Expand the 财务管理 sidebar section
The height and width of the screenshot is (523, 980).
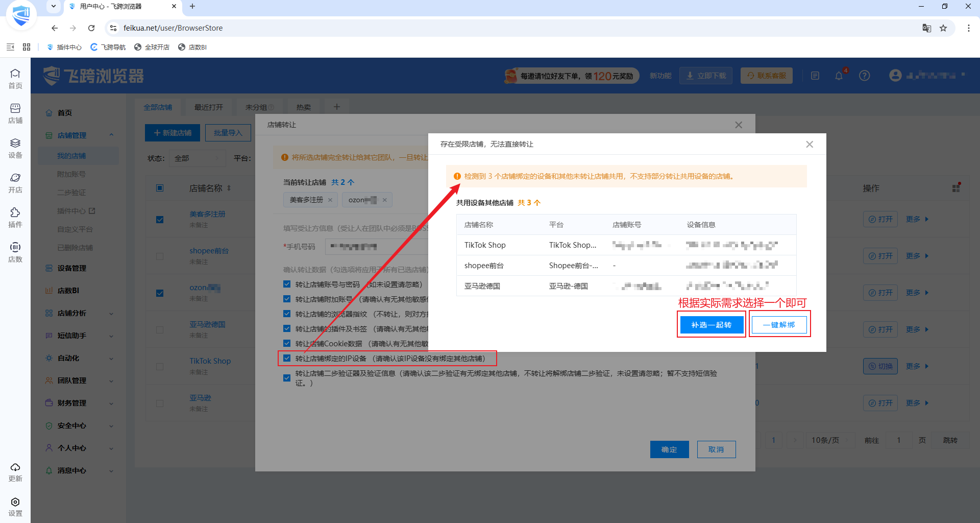(111, 403)
